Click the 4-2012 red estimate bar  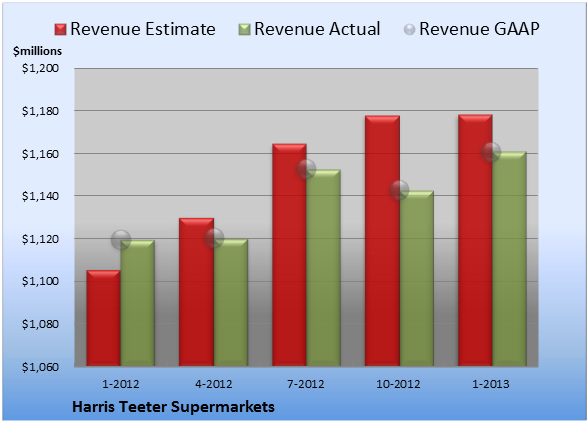196,292
